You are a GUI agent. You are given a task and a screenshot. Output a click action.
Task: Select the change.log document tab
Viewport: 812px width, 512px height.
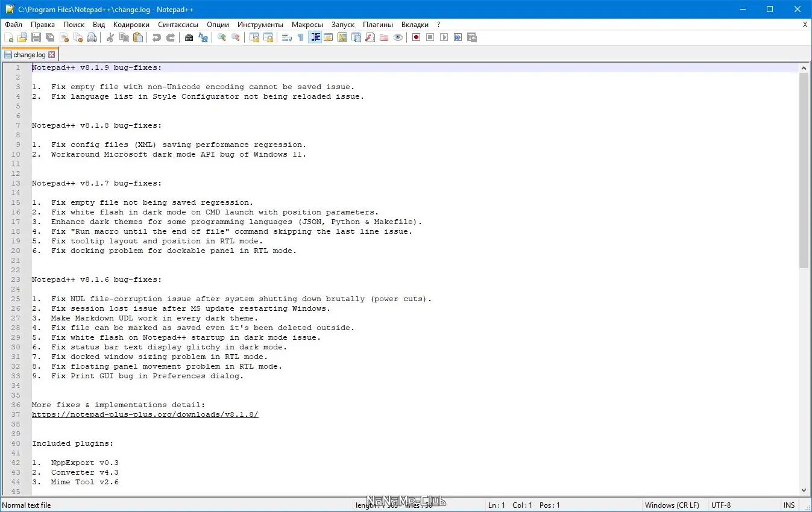pyautogui.click(x=30, y=54)
